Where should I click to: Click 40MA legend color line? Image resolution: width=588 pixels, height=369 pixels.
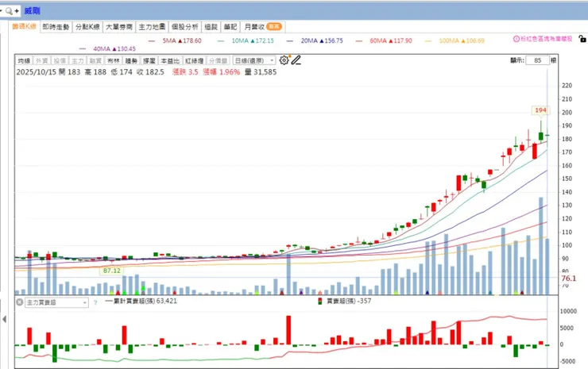click(83, 49)
